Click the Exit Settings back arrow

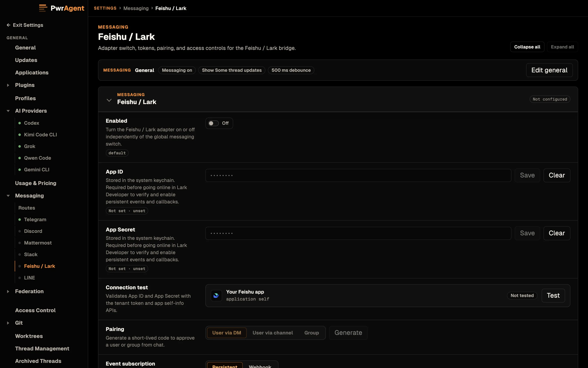9,25
